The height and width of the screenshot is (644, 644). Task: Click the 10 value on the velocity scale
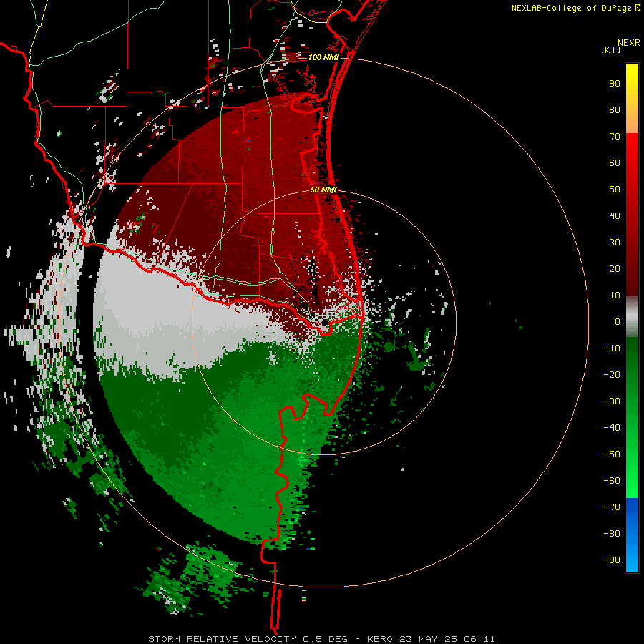tap(615, 296)
